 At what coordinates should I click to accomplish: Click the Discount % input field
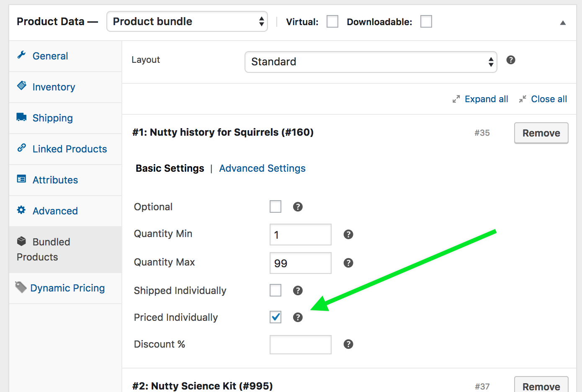click(x=300, y=345)
